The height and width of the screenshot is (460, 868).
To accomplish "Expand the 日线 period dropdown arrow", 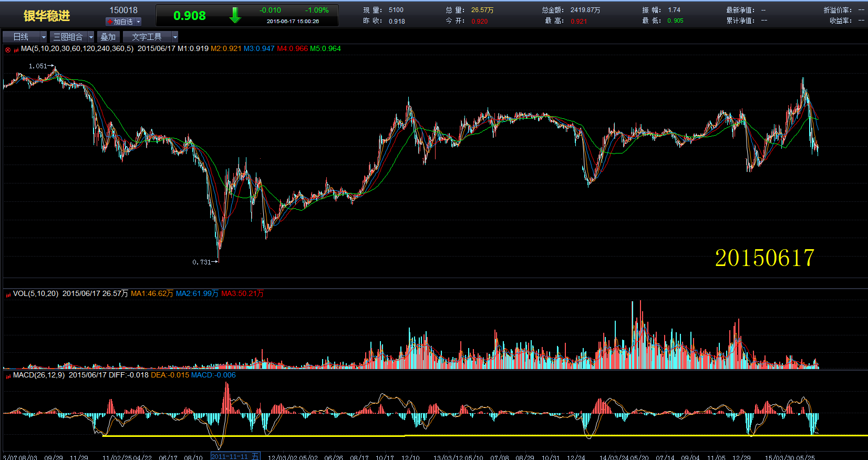I will pyautogui.click(x=44, y=37).
